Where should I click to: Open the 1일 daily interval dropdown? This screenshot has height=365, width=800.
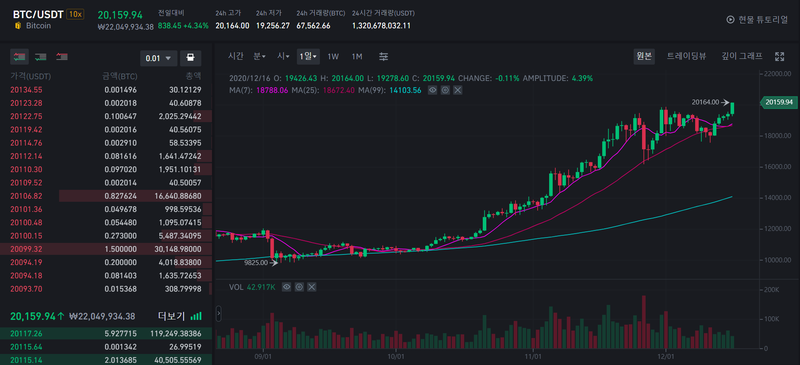[x=308, y=57]
